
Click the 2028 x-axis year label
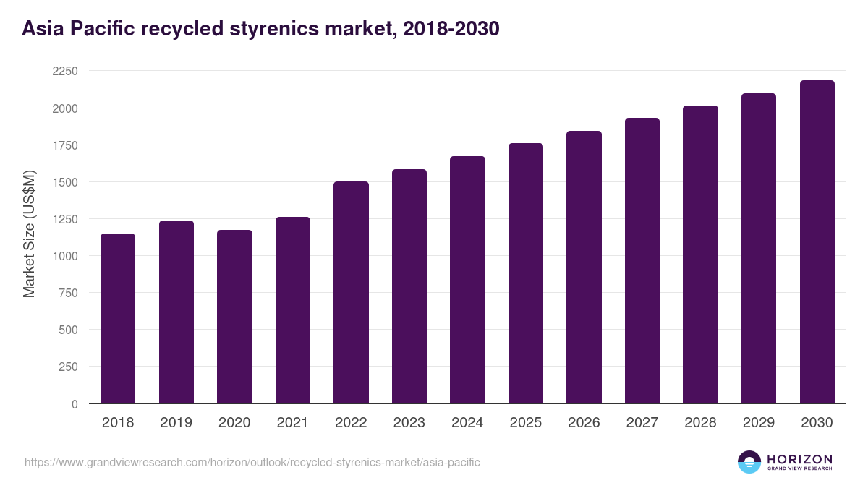tap(700, 423)
